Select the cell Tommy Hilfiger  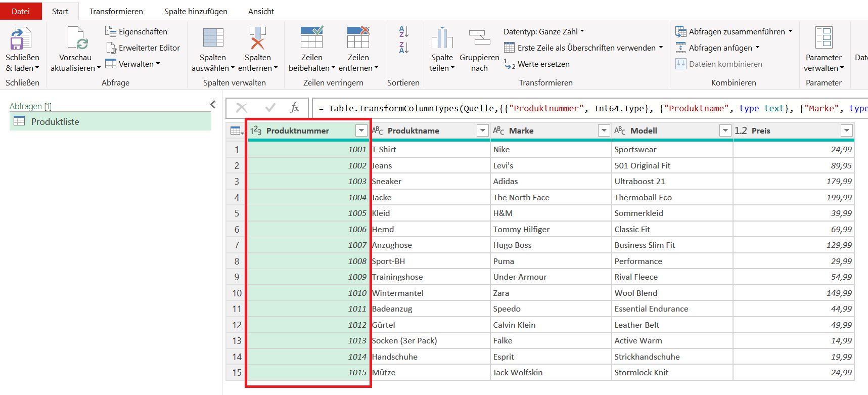[x=551, y=229]
